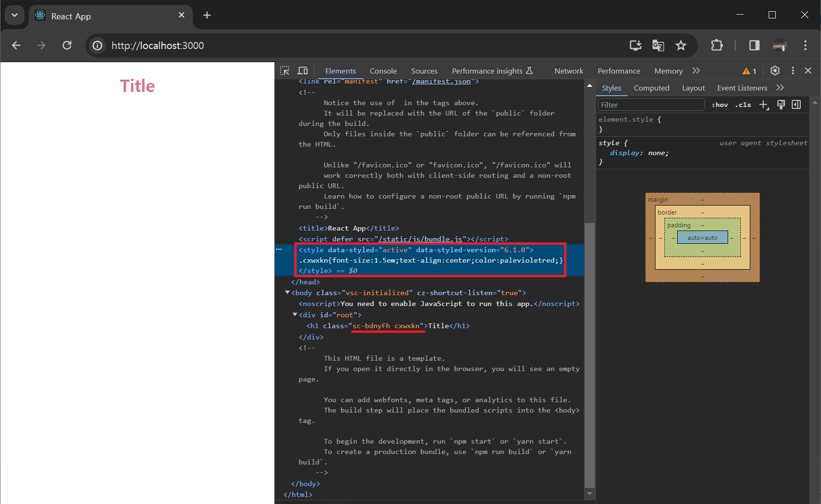The height and width of the screenshot is (504, 821).
Task: Toggle the browser side panel
Action: click(755, 45)
